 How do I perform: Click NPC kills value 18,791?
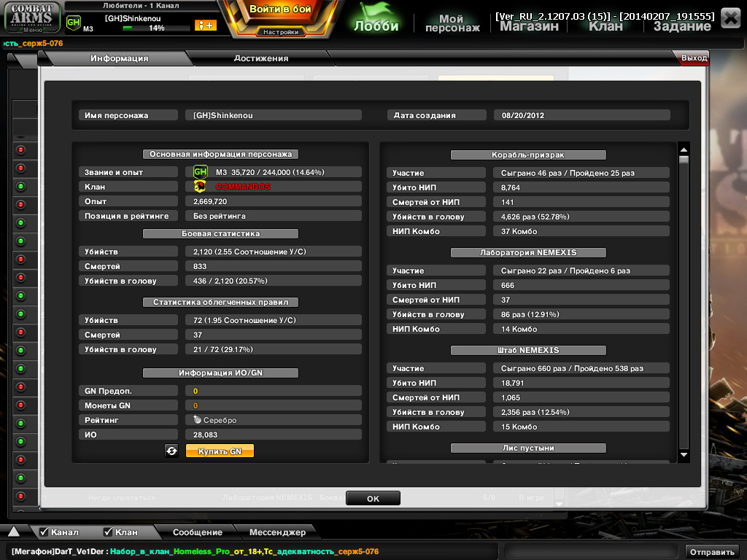(x=581, y=383)
